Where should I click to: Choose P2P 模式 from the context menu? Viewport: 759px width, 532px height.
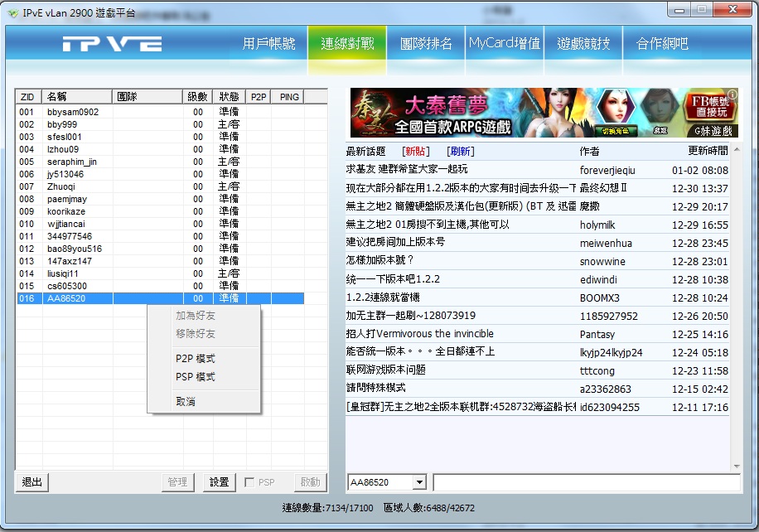tap(196, 359)
